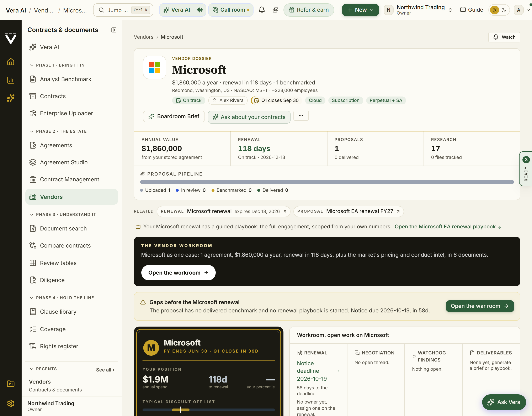Viewport: 532px width, 416px height.
Task: Open Compare contracts sidebar item
Action: coord(72,245)
